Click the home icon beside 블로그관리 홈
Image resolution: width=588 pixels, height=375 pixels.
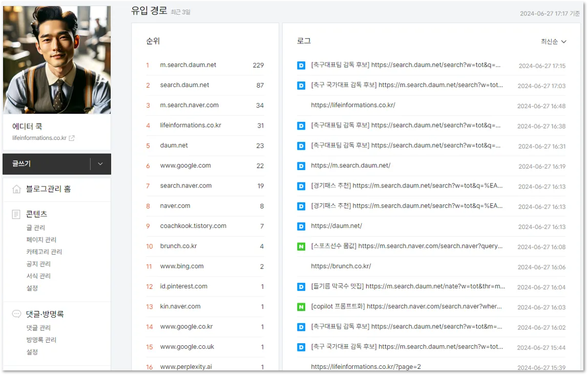(x=17, y=190)
